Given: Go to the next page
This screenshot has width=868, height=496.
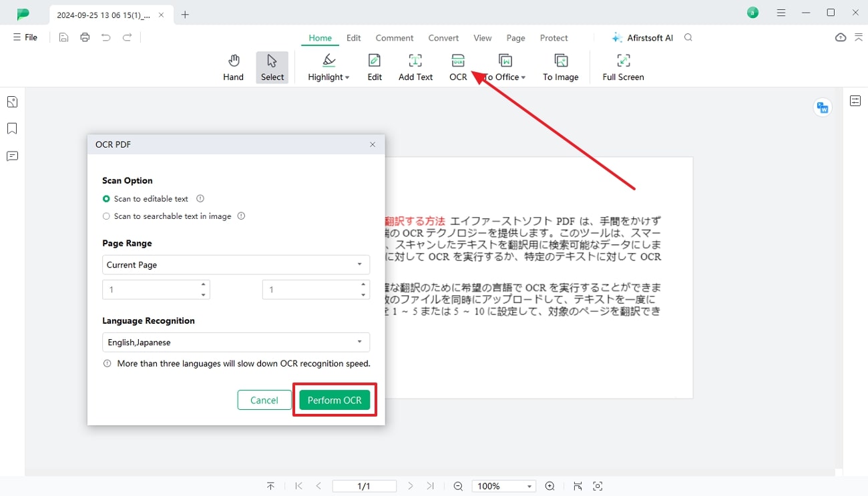Looking at the screenshot, I should [x=410, y=486].
